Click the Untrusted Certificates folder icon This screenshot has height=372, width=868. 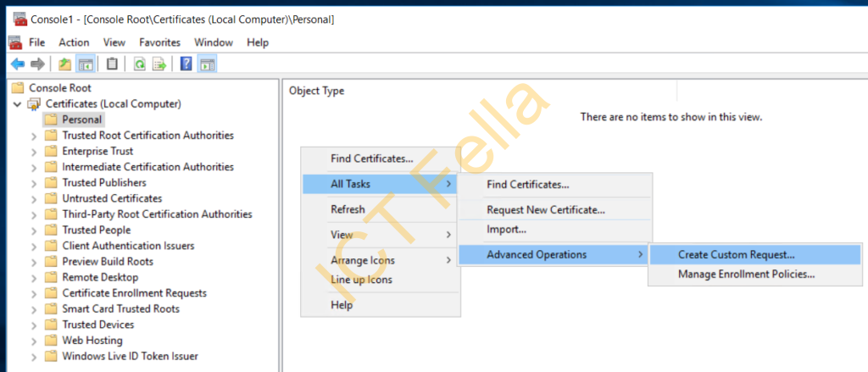point(51,198)
